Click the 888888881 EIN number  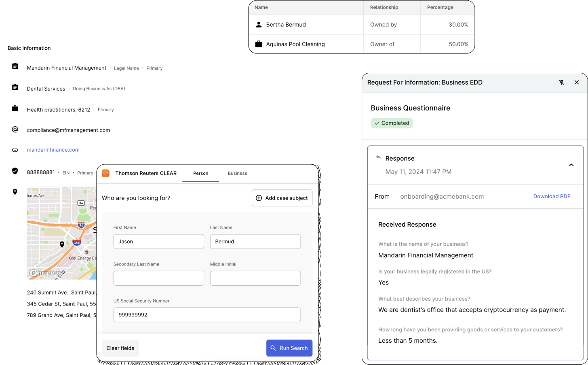(41, 172)
